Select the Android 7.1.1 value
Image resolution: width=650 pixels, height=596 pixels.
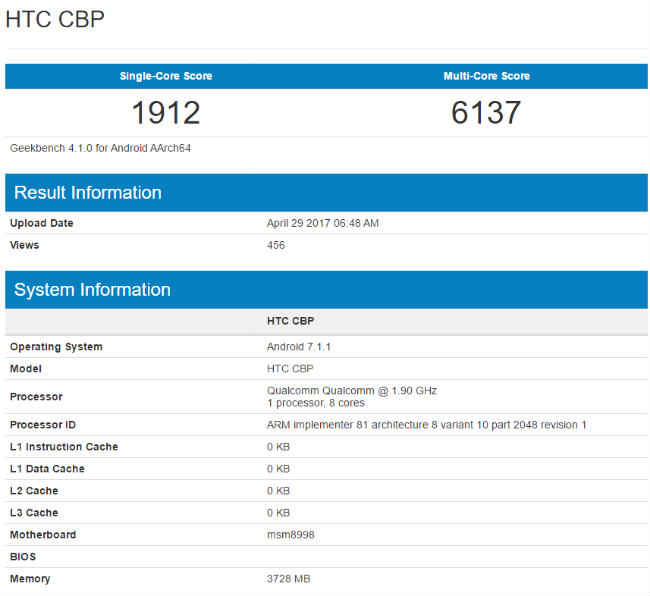pos(298,346)
